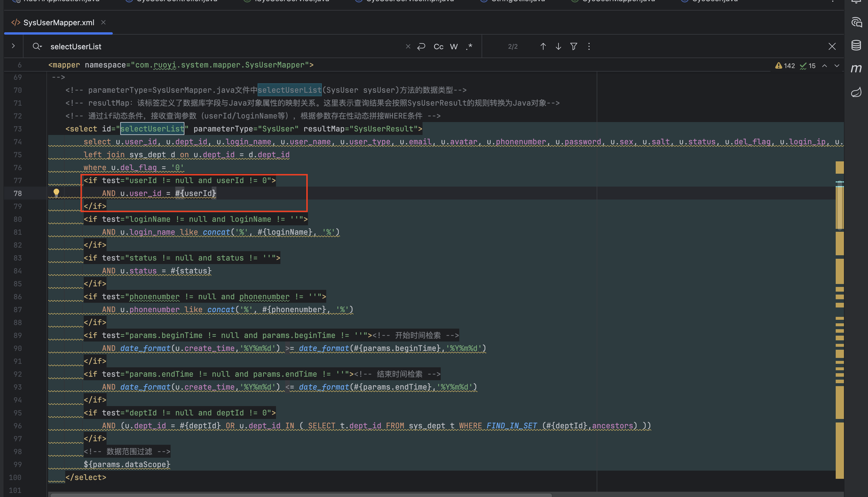Open search filter options funnel
The width and height of the screenshot is (868, 497).
click(573, 46)
